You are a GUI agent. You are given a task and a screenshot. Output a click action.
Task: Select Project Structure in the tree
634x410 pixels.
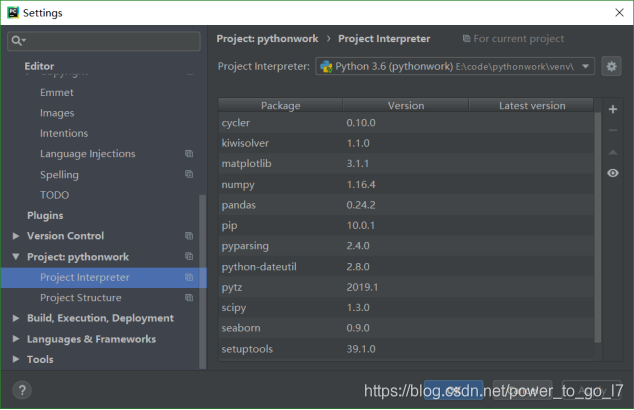(x=80, y=298)
